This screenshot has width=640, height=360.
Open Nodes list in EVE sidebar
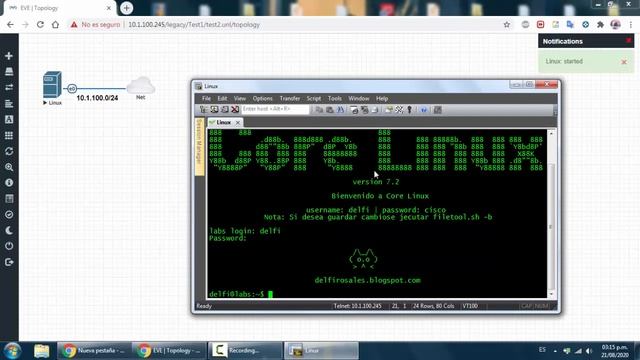coord(9,71)
